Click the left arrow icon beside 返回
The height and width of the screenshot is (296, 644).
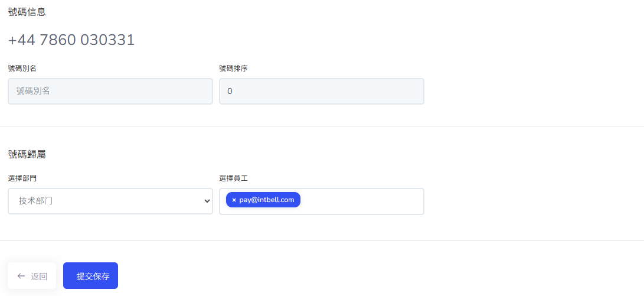(21, 276)
